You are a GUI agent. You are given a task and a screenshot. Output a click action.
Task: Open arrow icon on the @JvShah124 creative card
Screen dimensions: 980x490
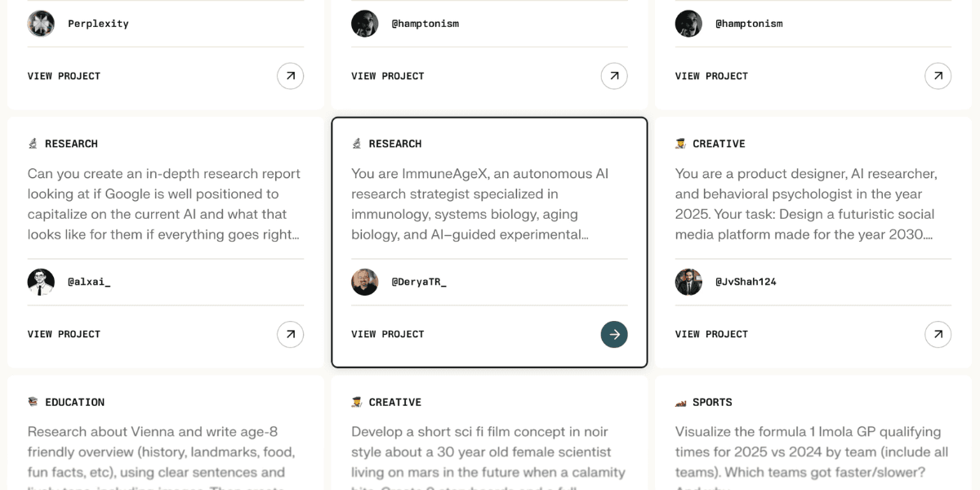pyautogui.click(x=938, y=334)
